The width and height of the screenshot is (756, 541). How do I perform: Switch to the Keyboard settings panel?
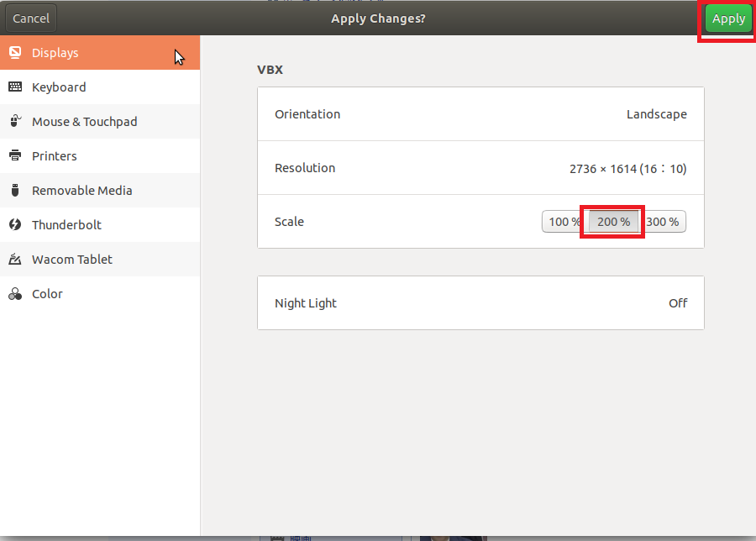click(x=59, y=87)
